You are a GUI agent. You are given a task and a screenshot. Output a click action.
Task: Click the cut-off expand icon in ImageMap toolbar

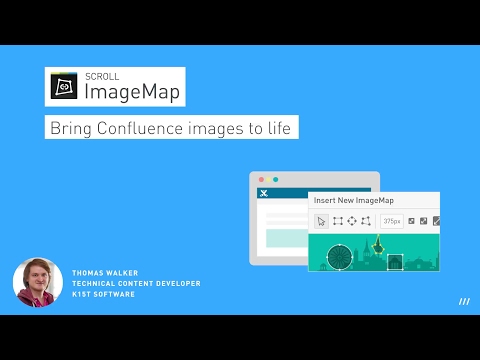click(436, 221)
